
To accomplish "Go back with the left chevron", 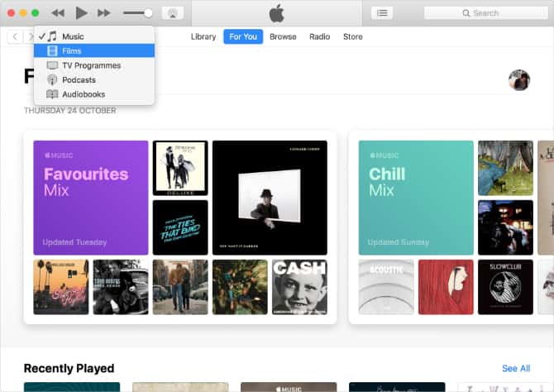I will pos(15,36).
